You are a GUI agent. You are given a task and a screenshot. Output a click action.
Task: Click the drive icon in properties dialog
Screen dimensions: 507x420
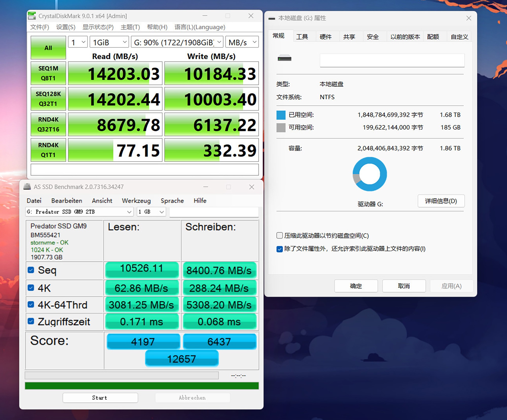284,59
